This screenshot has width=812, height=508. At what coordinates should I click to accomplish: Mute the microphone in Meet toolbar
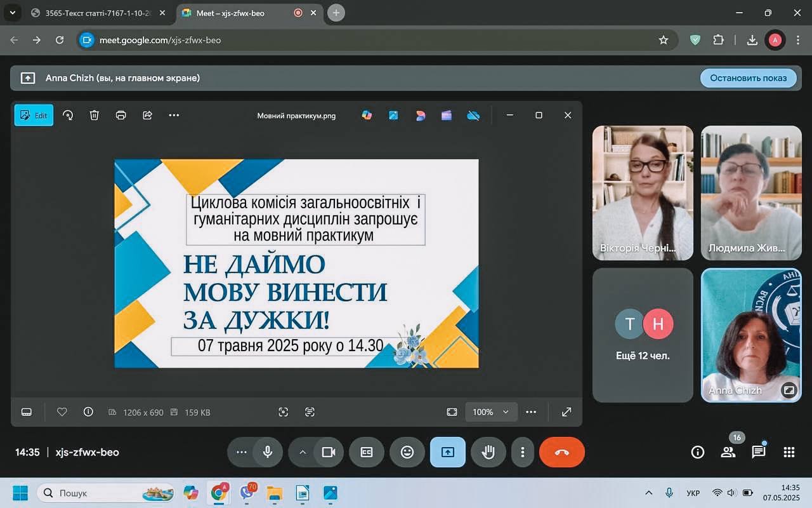click(268, 452)
